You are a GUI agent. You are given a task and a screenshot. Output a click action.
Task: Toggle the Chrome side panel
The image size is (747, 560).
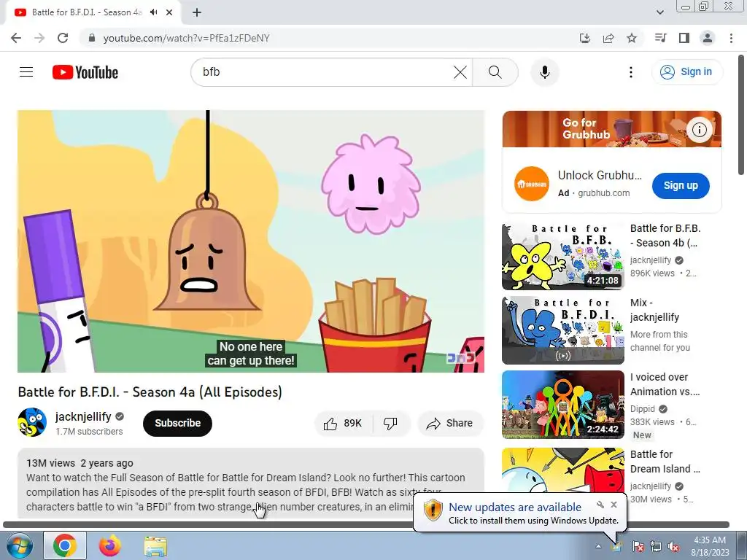(684, 38)
